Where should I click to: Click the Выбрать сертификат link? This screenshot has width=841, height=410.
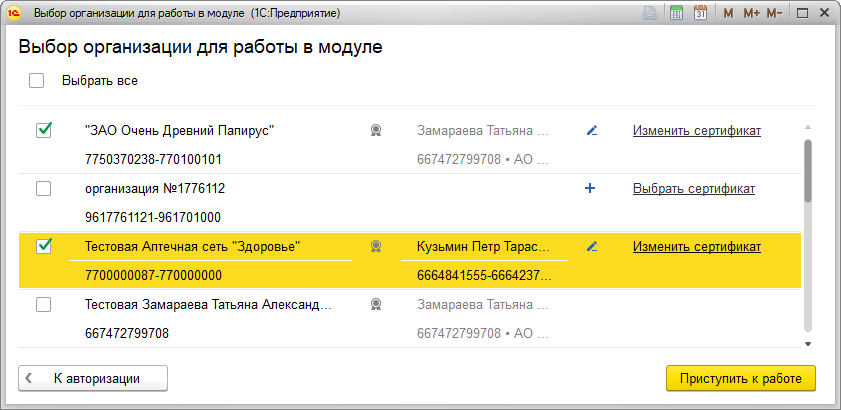[694, 188]
